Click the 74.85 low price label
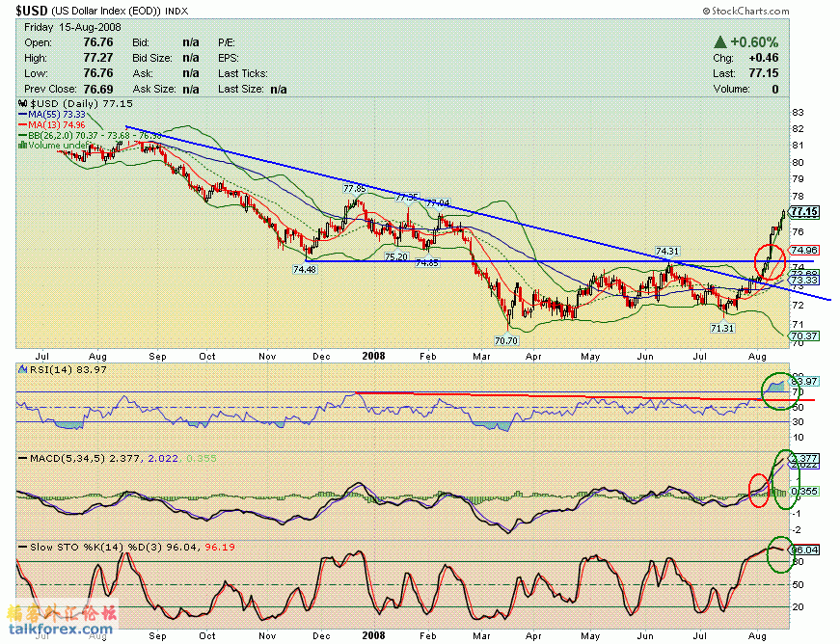This screenshot has height=644, width=840. pos(427,262)
